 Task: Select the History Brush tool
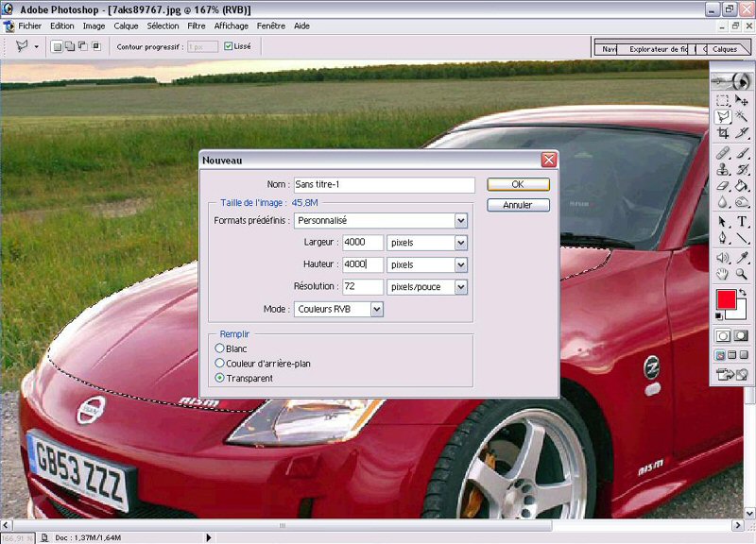coord(742,169)
